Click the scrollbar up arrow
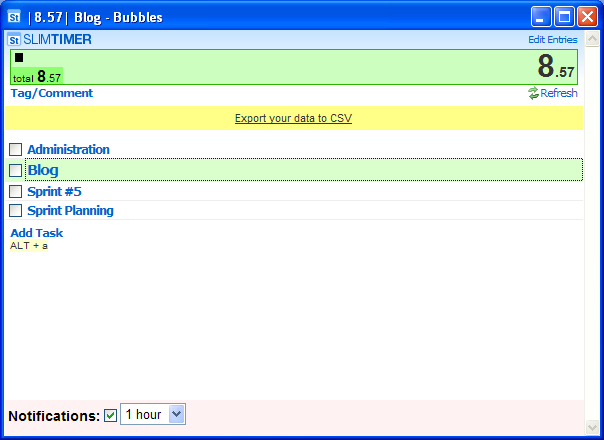 point(592,39)
